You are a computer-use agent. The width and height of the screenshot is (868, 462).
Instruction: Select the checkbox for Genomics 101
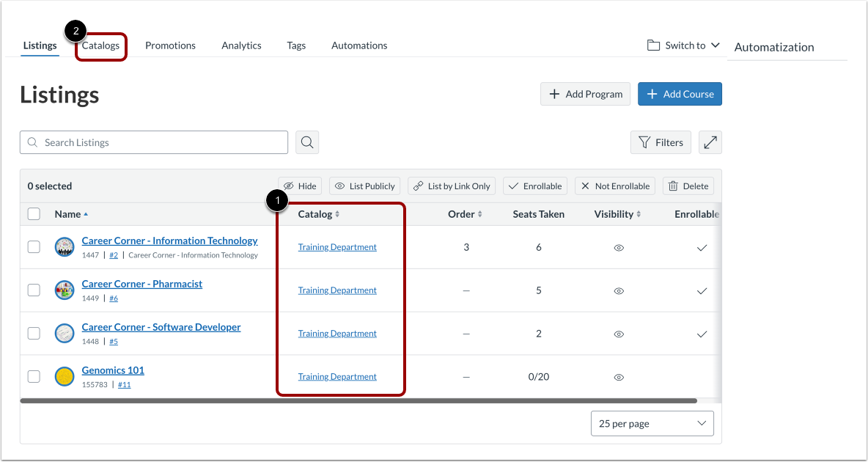[33, 376]
